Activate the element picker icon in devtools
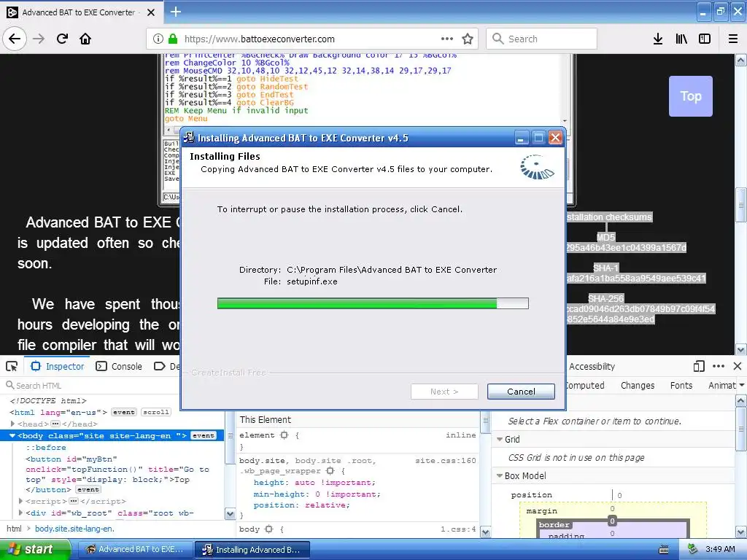The image size is (747, 560). [12, 366]
